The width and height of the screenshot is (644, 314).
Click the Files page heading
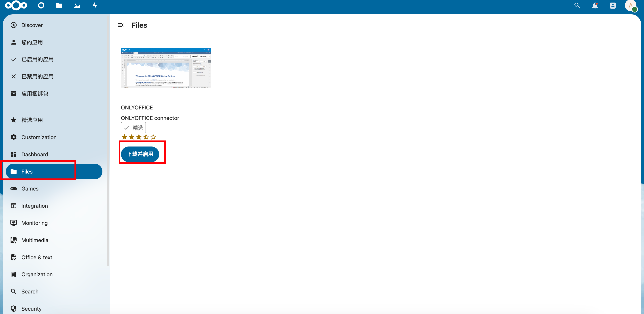click(x=139, y=25)
